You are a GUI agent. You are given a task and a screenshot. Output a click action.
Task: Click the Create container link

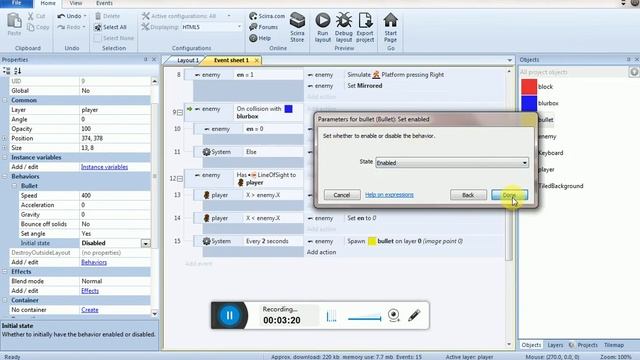coord(90,310)
